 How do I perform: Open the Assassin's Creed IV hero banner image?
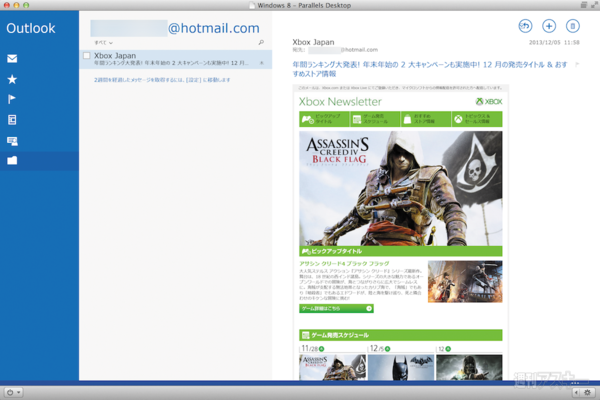pyautogui.click(x=401, y=189)
